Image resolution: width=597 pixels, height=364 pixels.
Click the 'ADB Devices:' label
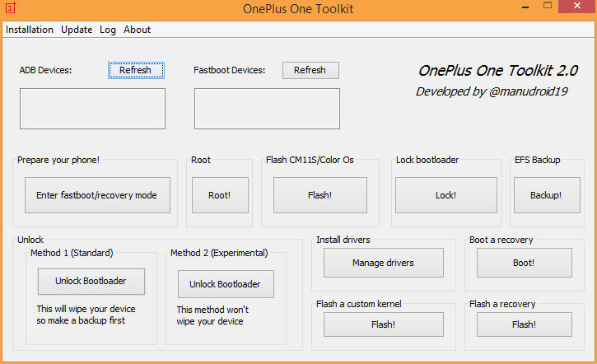click(45, 71)
